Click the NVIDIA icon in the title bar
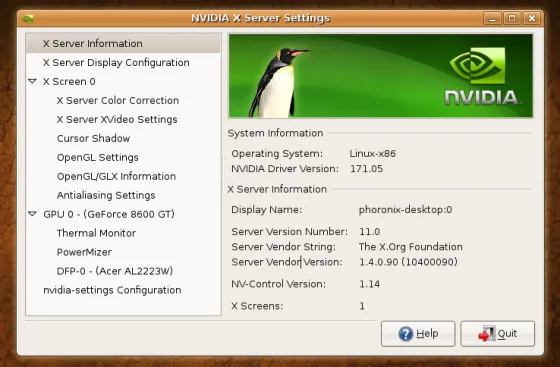The width and height of the screenshot is (560, 367). click(28, 18)
